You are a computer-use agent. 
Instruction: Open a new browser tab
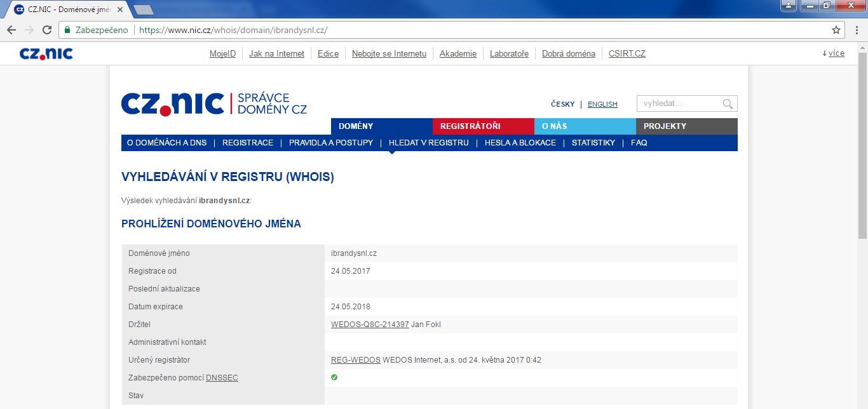click(x=144, y=10)
